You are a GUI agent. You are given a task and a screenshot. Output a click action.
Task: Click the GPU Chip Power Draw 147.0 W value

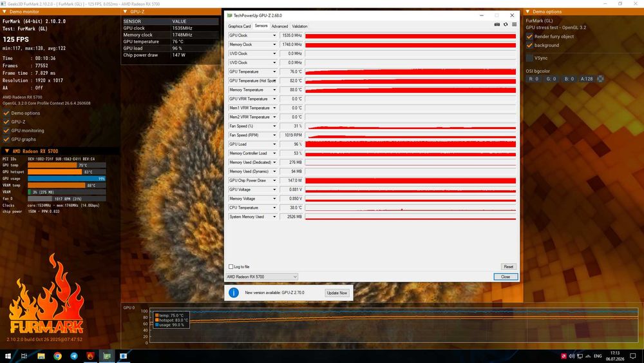tap(291, 181)
